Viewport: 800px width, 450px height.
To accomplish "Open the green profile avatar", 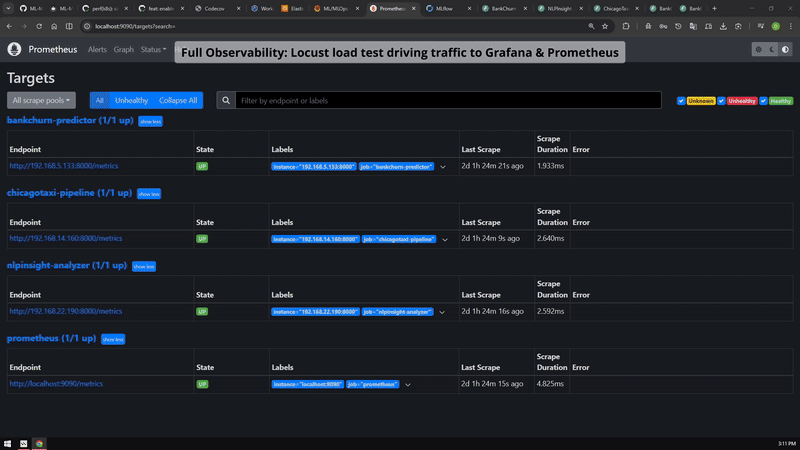I will (776, 26).
